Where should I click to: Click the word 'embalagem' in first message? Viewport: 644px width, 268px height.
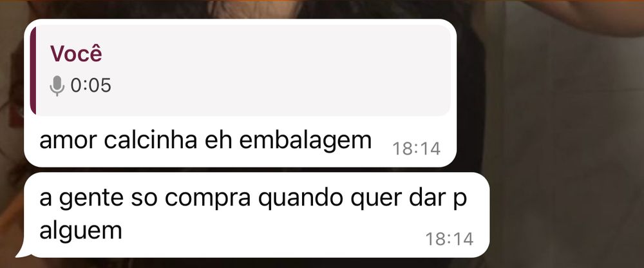pyautogui.click(x=305, y=140)
